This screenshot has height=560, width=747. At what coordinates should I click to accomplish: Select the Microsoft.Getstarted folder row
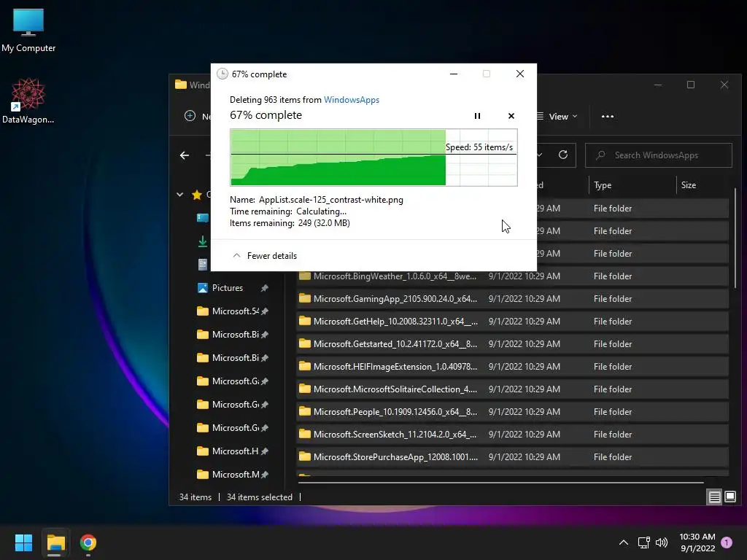pos(512,344)
